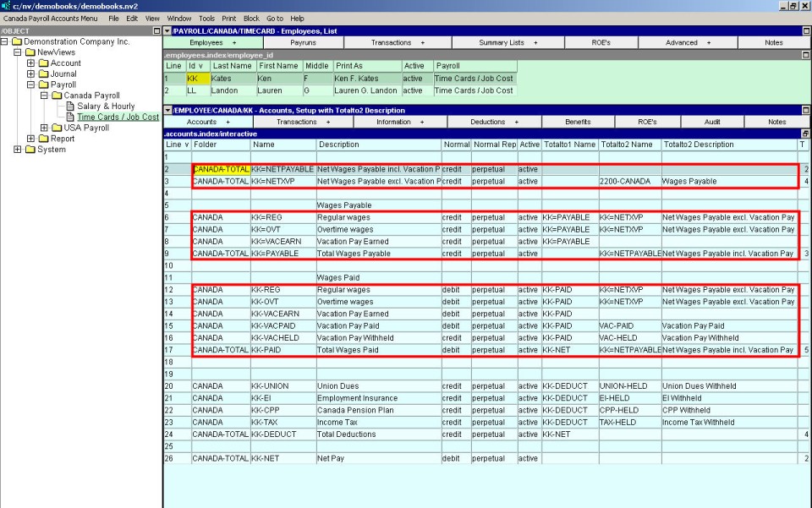
Task: Expand the USA Payroll folder node
Action: (45, 128)
